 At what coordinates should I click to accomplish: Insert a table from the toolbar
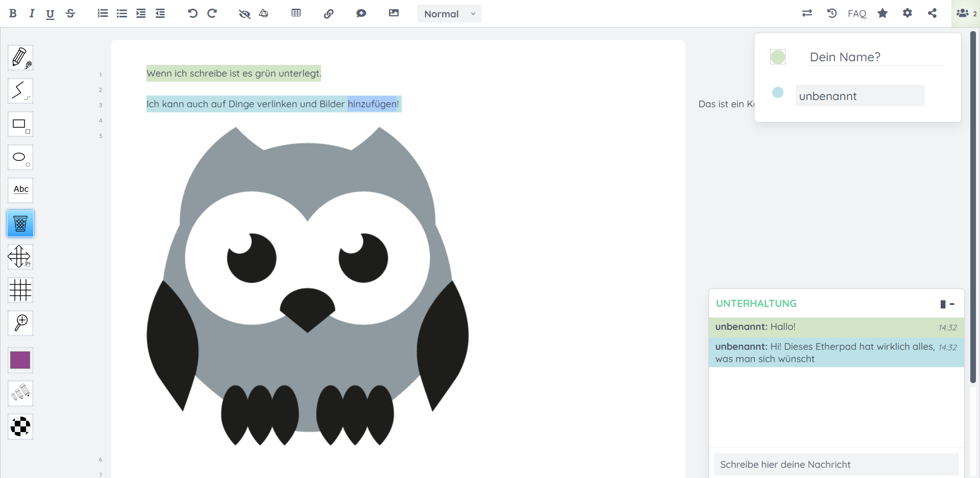(296, 13)
